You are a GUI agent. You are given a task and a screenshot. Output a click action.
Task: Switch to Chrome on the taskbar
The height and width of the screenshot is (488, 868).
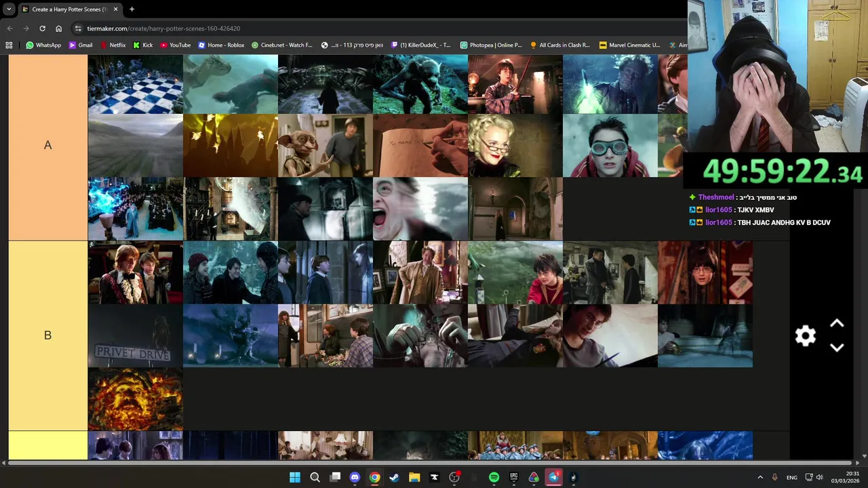pos(374,477)
